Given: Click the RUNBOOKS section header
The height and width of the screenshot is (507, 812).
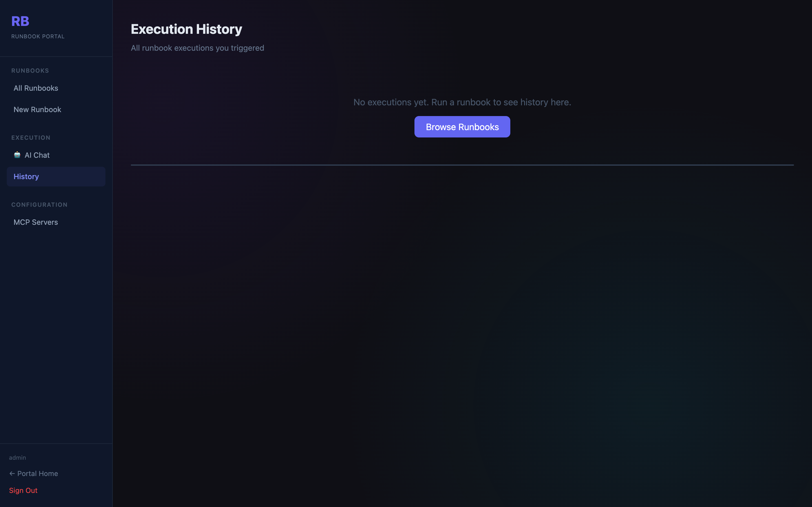Looking at the screenshot, I should click(30, 70).
